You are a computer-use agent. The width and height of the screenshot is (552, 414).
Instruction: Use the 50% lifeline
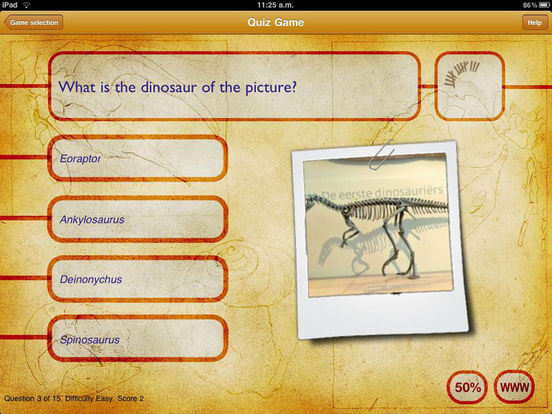click(467, 387)
